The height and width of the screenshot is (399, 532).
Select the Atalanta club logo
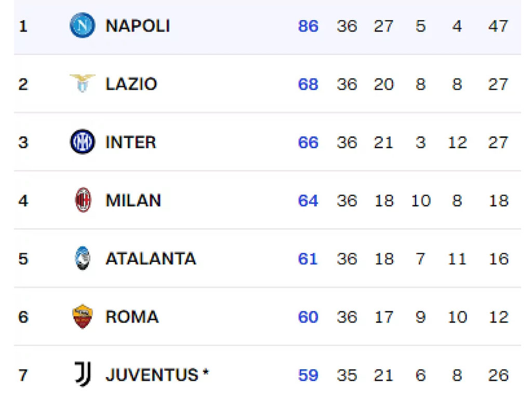pyautogui.click(x=83, y=258)
